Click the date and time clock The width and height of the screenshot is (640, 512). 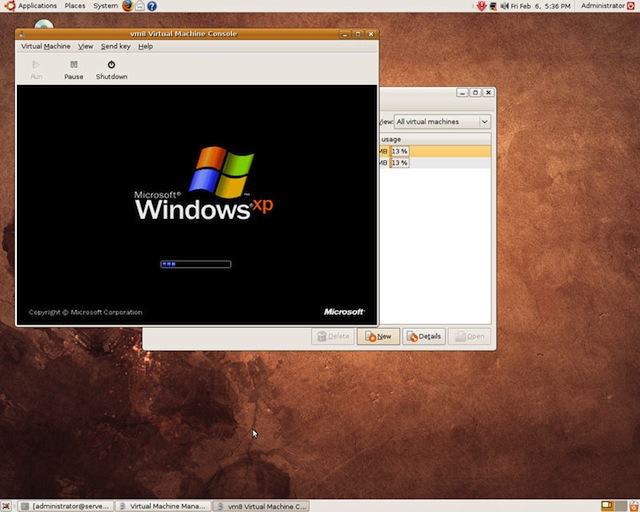tap(540, 6)
